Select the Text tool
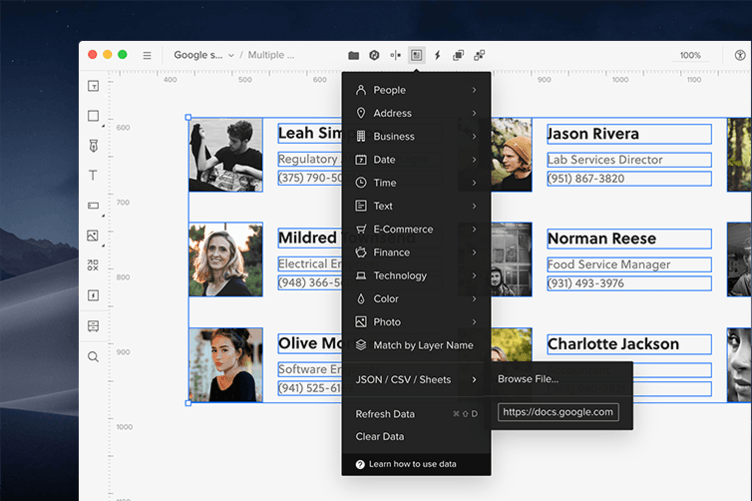The image size is (752, 501). [93, 175]
